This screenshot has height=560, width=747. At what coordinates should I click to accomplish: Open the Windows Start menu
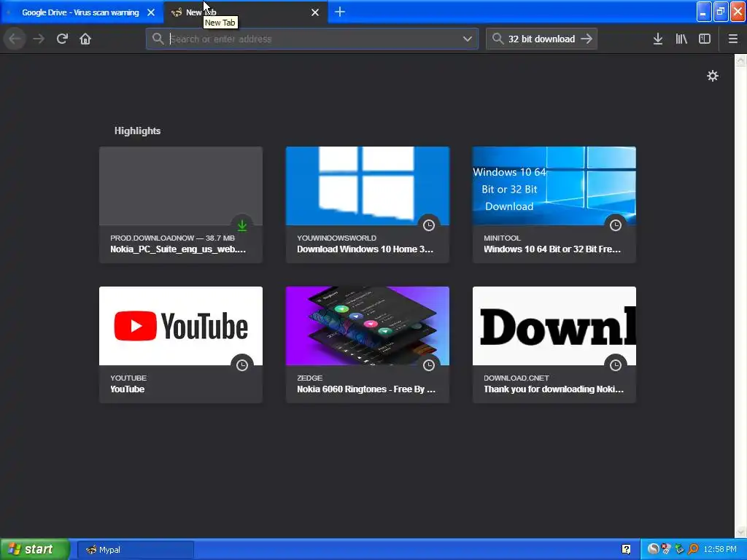(x=35, y=550)
